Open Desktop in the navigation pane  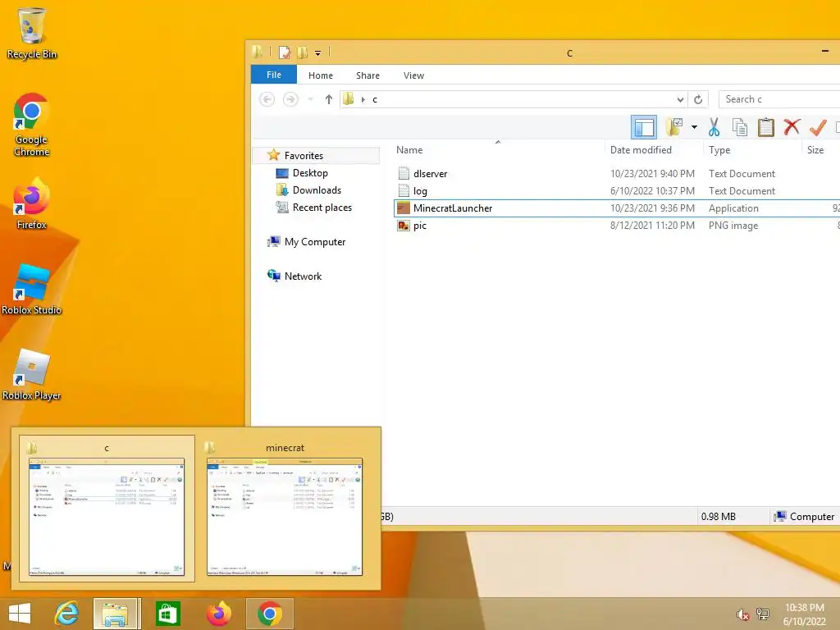click(x=310, y=173)
